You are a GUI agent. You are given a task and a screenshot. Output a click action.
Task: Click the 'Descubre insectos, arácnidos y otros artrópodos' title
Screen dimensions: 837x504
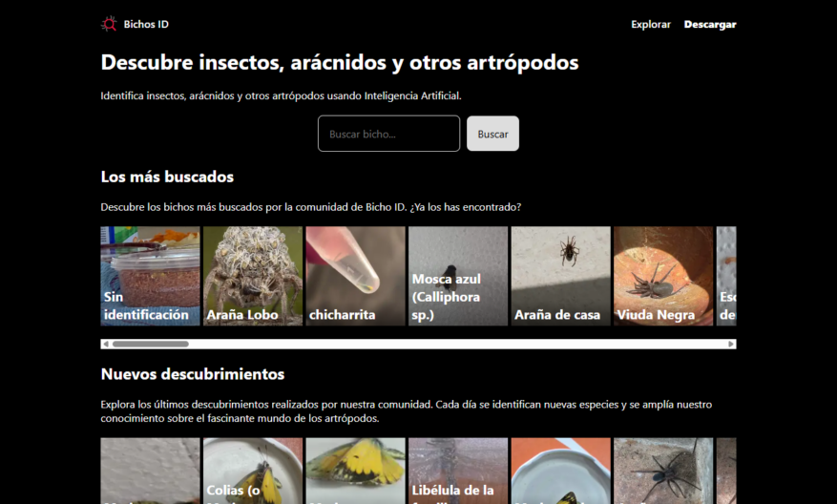point(340,62)
